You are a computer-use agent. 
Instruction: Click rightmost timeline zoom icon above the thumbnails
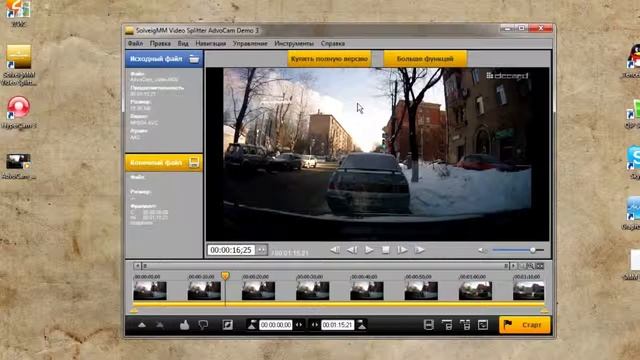click(540, 266)
